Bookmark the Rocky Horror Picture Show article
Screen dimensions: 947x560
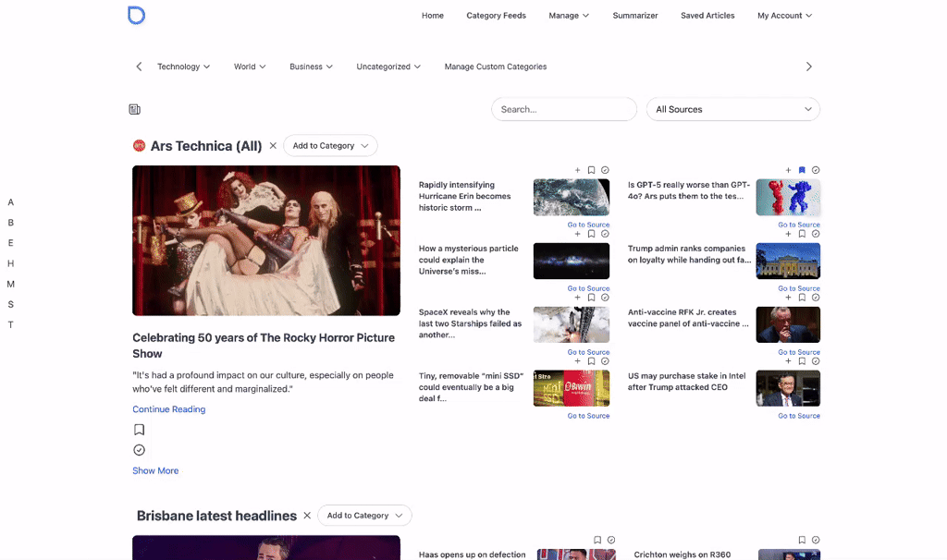point(139,430)
